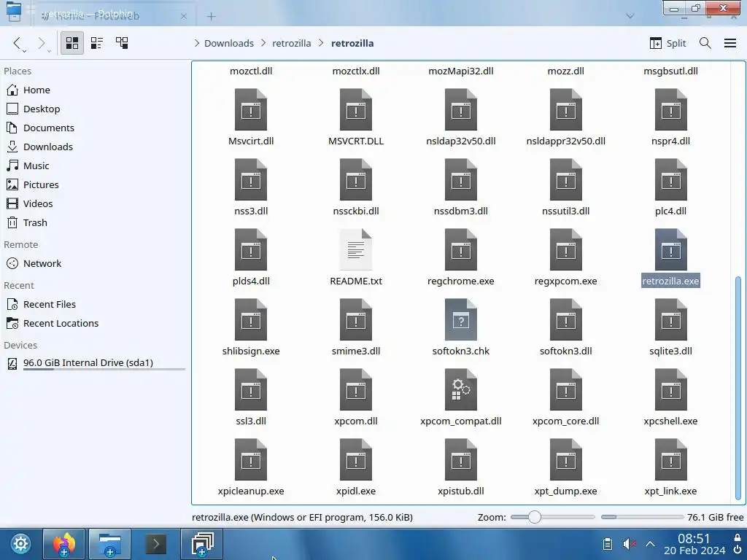The image size is (747, 560).
Task: Expand the chevron before Downloads breadcrumb
Action: [x=197, y=43]
